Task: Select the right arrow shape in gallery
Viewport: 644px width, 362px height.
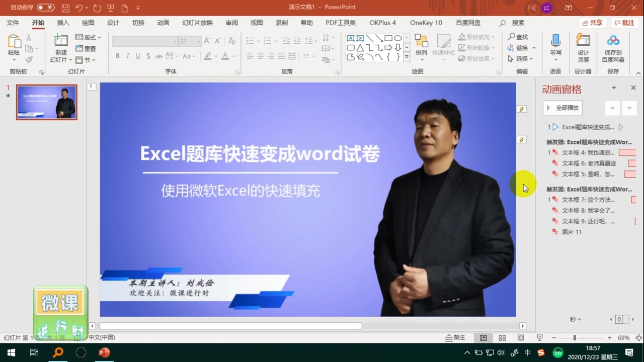Action: [388, 48]
